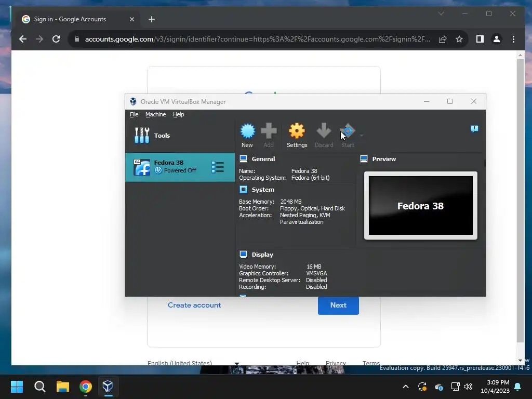Click the New VM toolbar icon

point(247,135)
